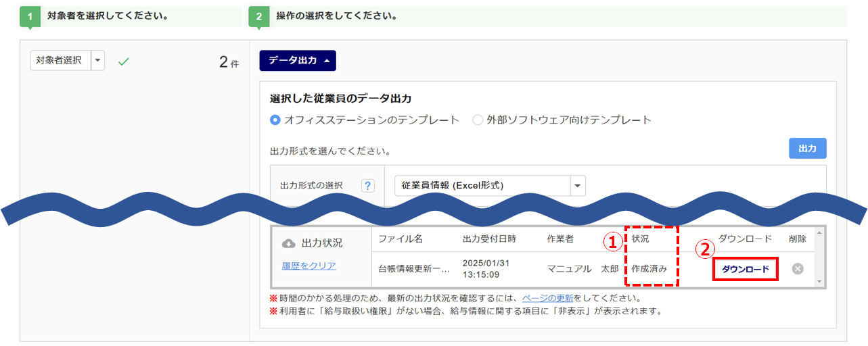Select 外部ソフトウェア向けテンプレート radio button
Image resolution: width=868 pixels, height=346 pixels.
click(478, 120)
